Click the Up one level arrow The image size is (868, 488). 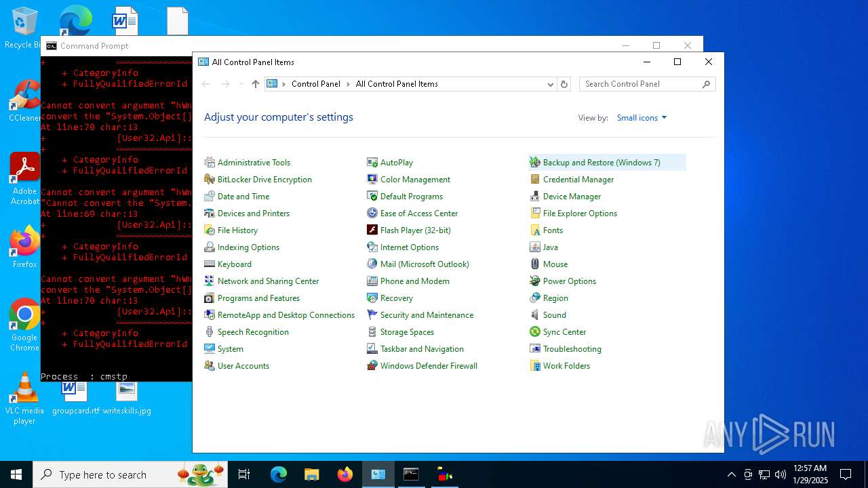[x=255, y=84]
